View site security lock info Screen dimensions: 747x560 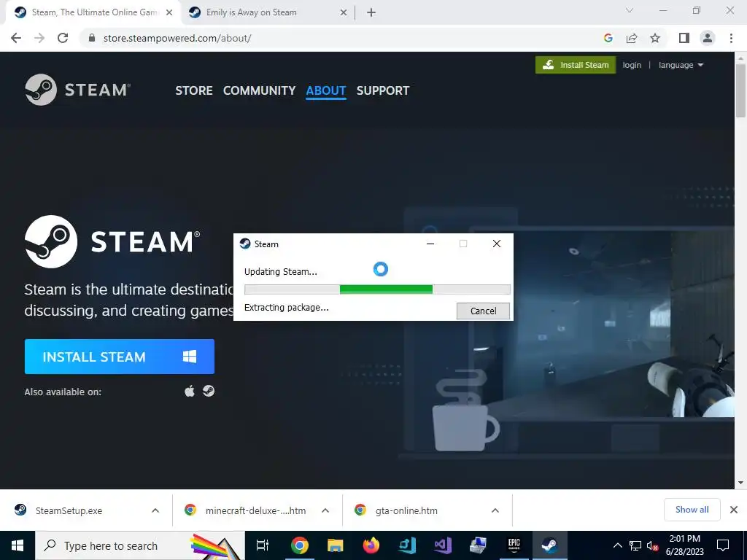point(92,38)
